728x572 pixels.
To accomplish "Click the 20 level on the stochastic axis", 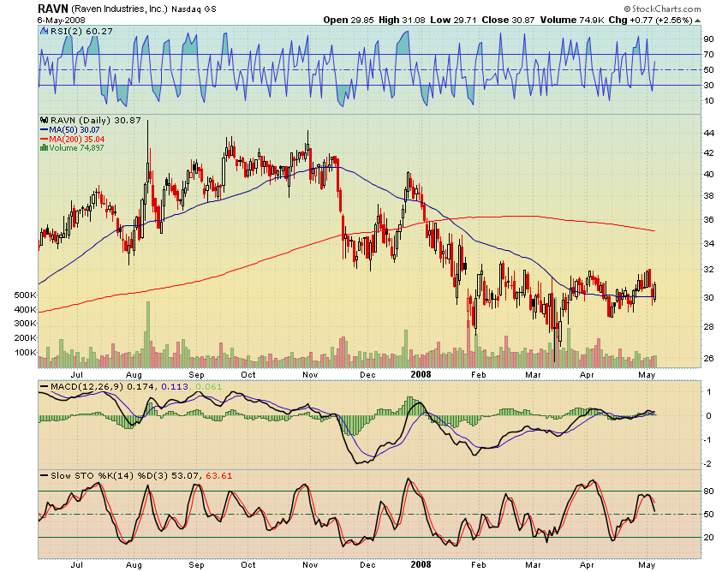I will coord(708,538).
